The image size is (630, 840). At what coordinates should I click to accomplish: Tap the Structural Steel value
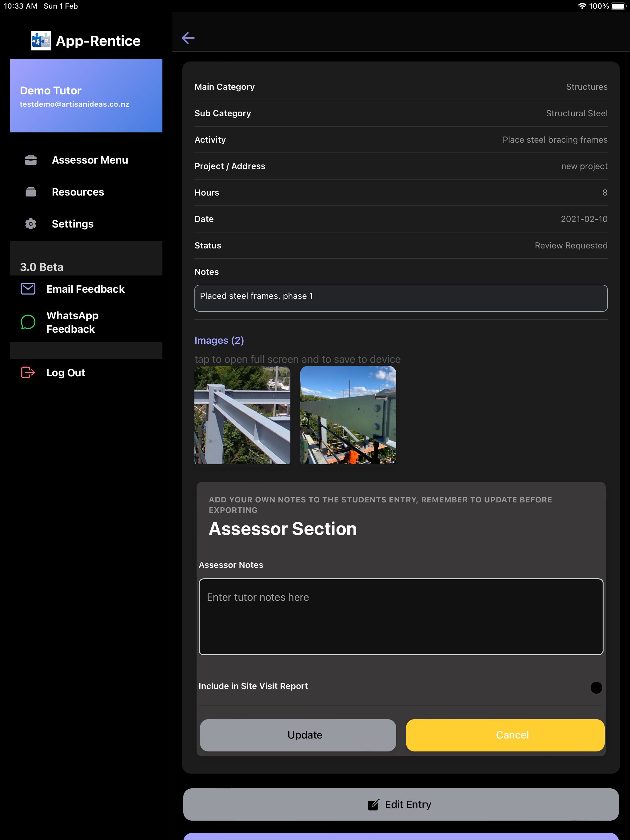point(576,113)
